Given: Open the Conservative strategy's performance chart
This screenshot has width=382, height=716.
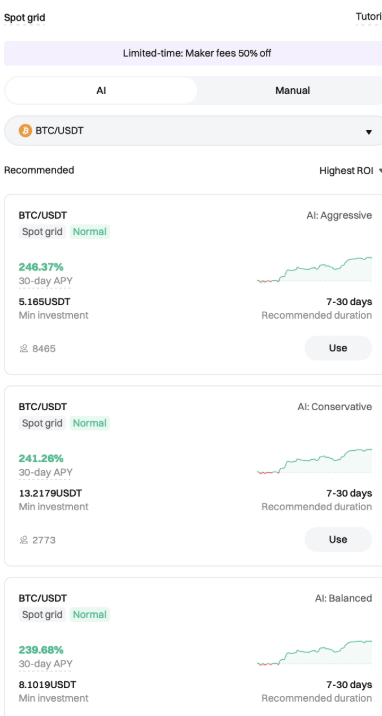Looking at the screenshot, I should pyautogui.click(x=314, y=461).
